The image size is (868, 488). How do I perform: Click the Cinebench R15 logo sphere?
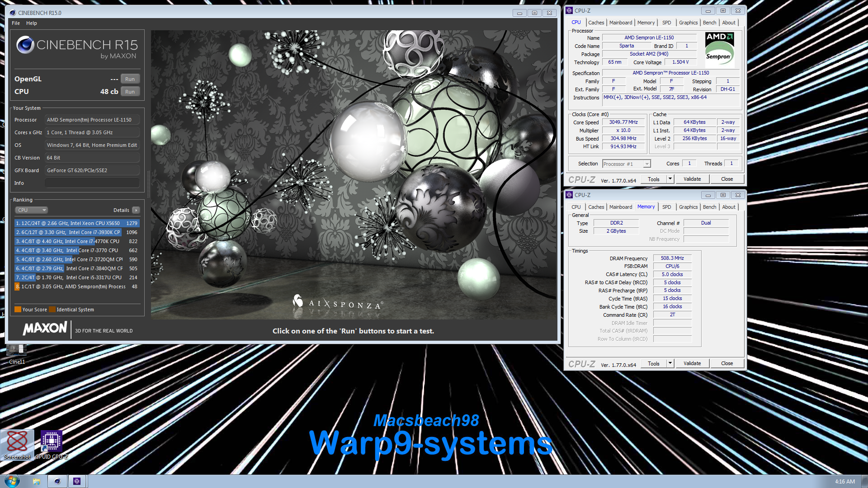pos(25,45)
